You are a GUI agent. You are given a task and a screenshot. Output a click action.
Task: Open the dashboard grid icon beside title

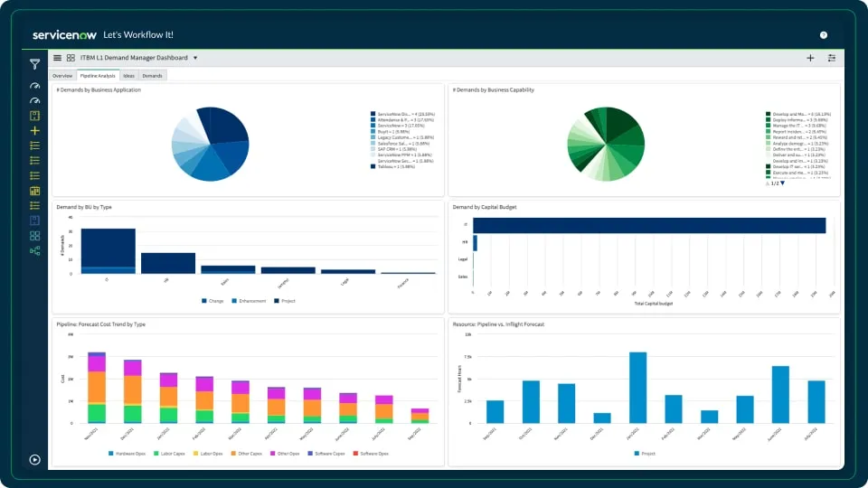coord(71,58)
